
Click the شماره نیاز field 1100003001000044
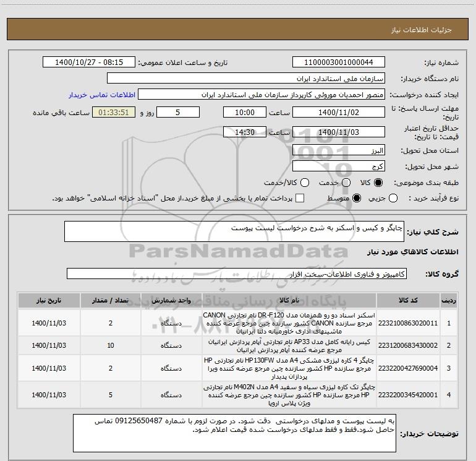pos(339,62)
